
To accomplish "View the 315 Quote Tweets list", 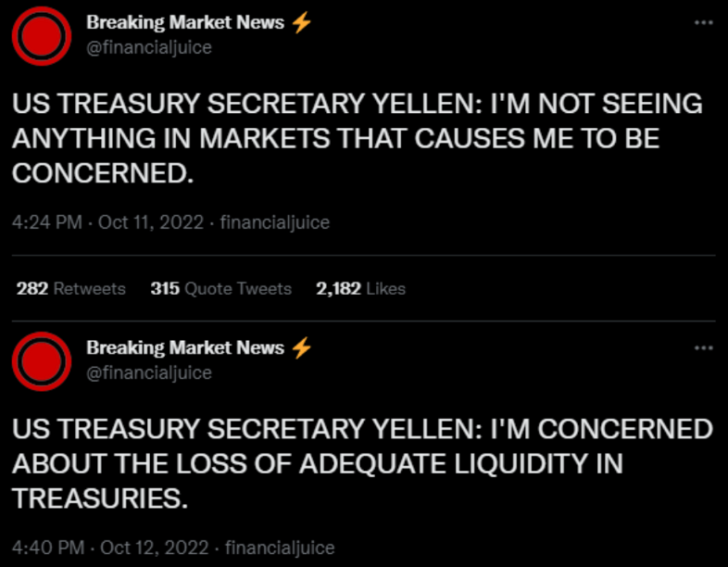I will click(x=221, y=289).
